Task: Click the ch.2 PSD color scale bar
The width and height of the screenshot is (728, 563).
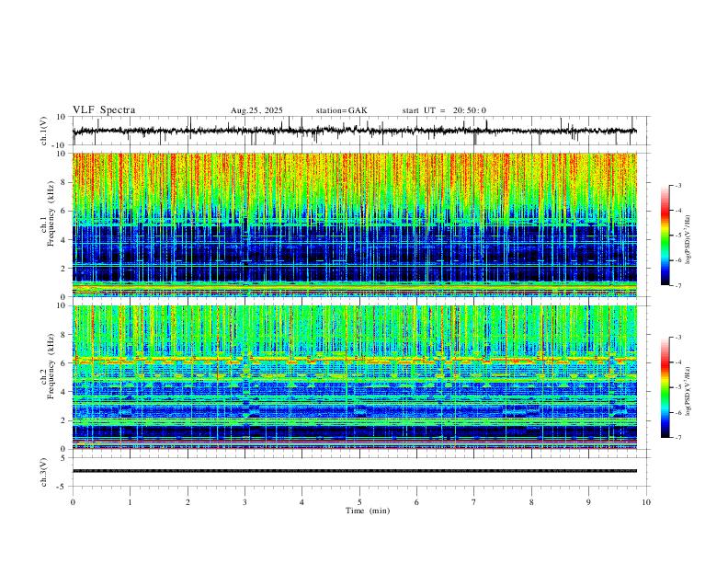Action: [665, 387]
